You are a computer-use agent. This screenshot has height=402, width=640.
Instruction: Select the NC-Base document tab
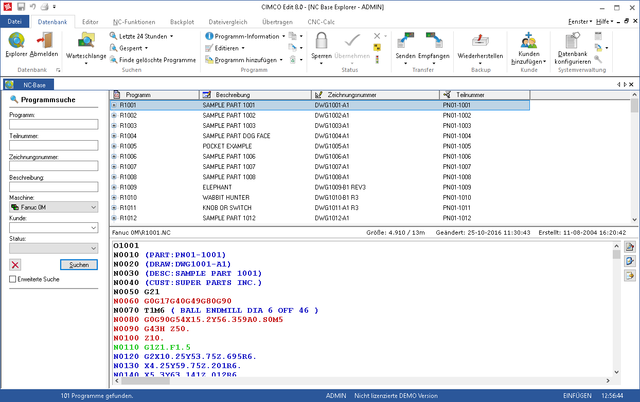pos(29,85)
